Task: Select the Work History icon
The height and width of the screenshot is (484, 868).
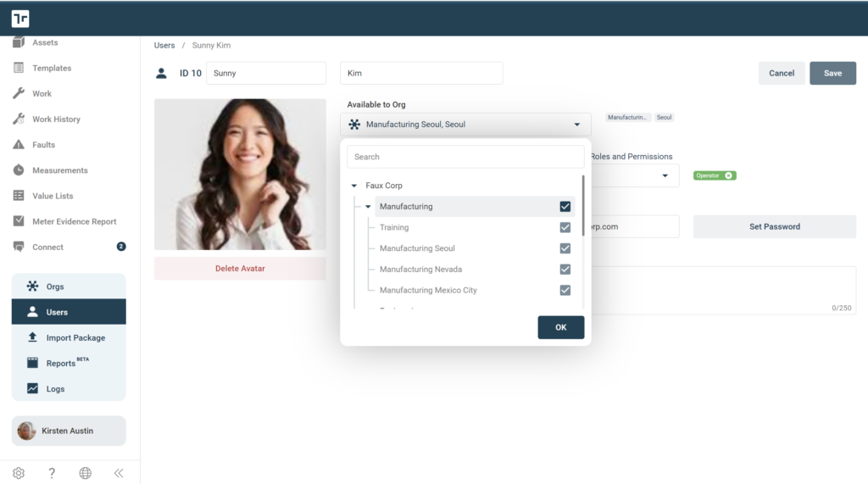Action: (x=19, y=119)
